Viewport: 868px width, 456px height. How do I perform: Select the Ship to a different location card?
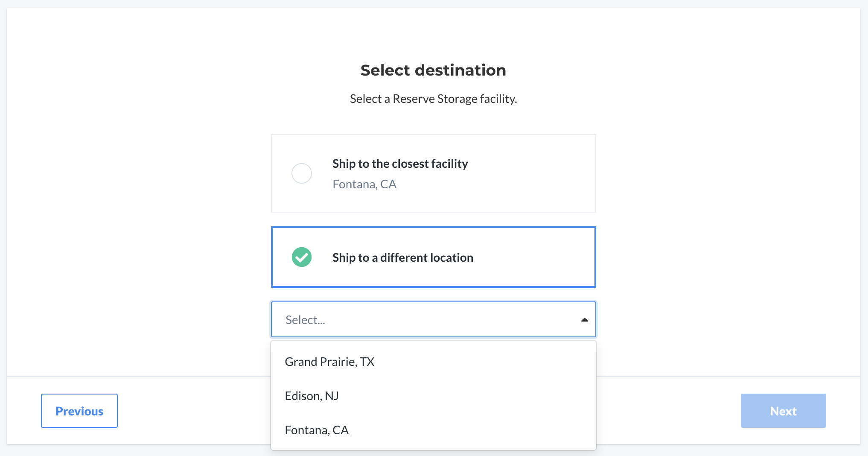click(434, 257)
